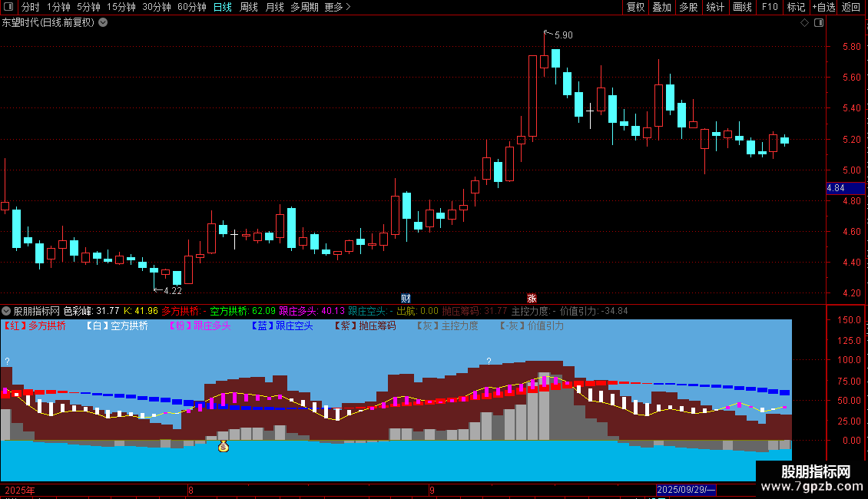Select the 30分钟 period tab
Image resolution: width=868 pixels, height=499 pixels.
click(156, 7)
